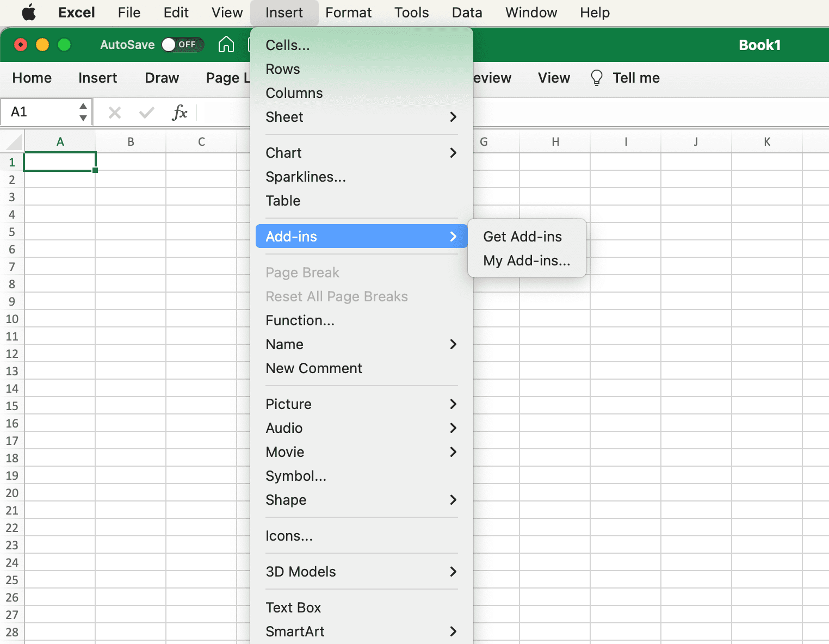Screen dimensions: 829x644
Task: Expand the Shape submenu
Action: 453,500
